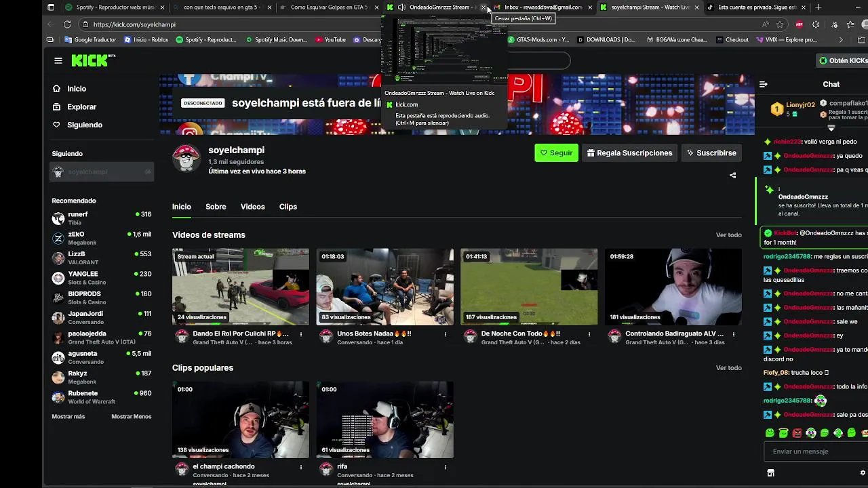Open el champi cachondo clip thumbnail
Image resolution: width=868 pixels, height=488 pixels.
click(241, 420)
